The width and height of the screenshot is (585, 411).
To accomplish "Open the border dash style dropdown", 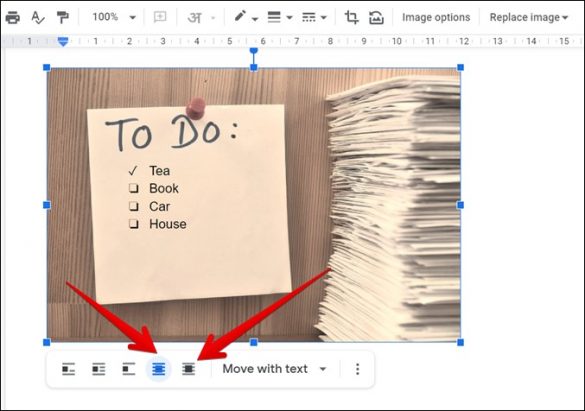I will 314,17.
